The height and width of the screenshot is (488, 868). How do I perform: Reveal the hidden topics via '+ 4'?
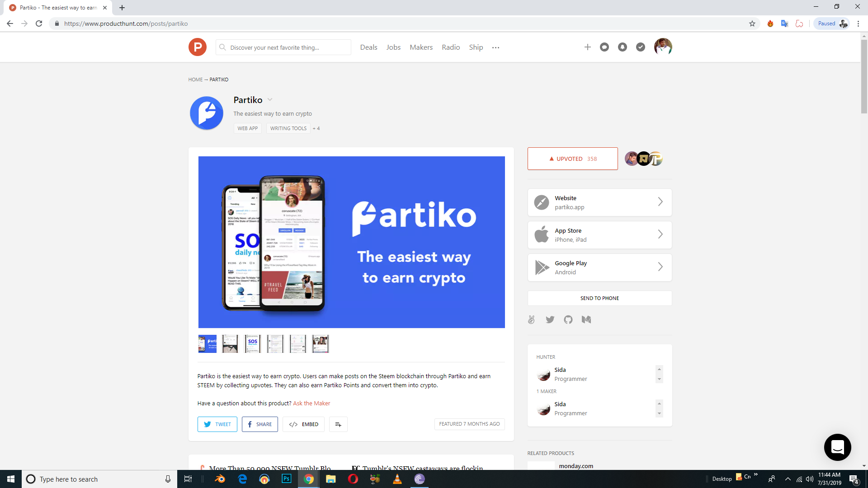coord(316,128)
